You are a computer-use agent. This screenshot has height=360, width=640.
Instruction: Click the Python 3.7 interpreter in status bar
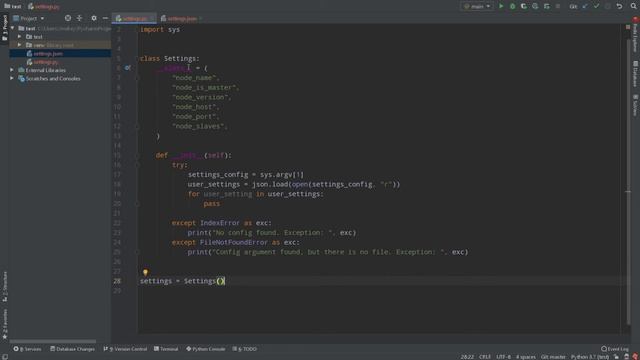click(590, 357)
